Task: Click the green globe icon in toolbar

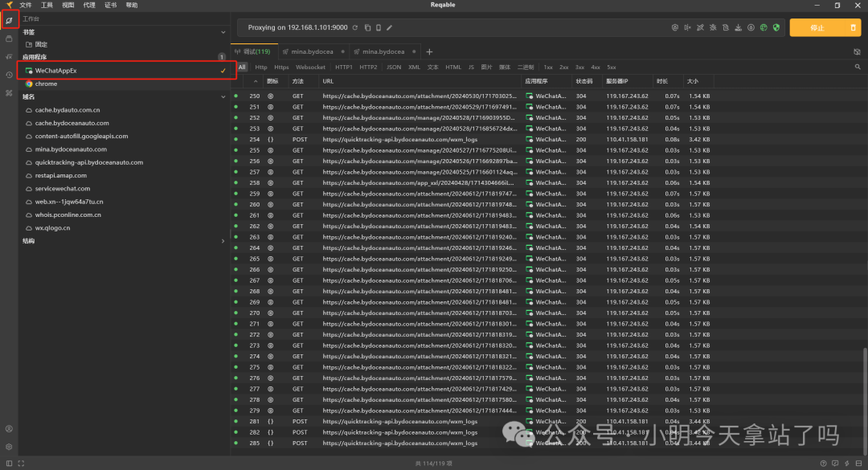Action: point(764,27)
